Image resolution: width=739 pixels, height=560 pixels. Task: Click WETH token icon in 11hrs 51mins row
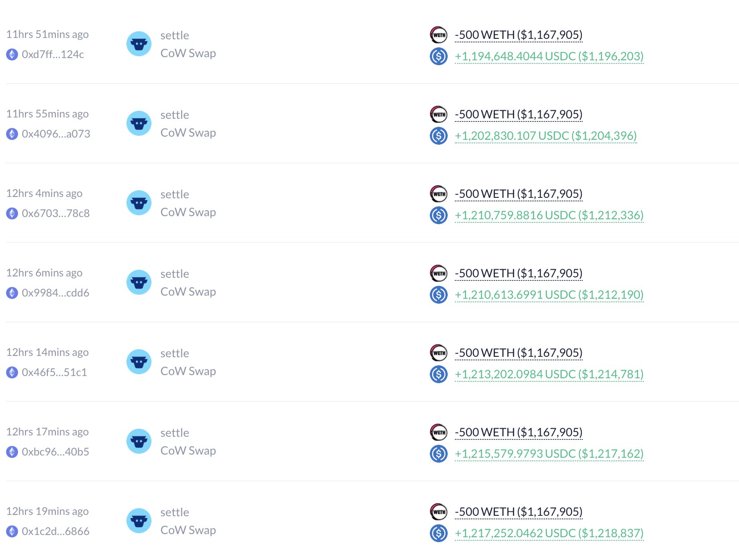pyautogui.click(x=439, y=35)
